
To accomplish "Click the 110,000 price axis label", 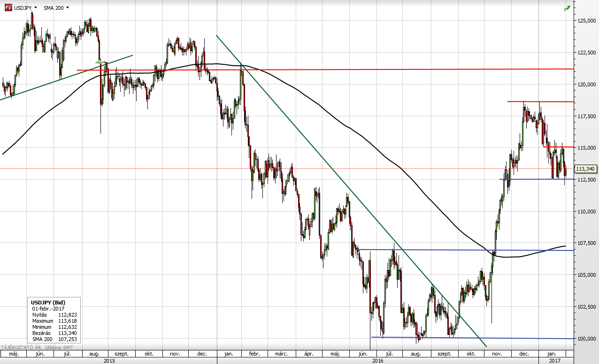I will point(587,212).
